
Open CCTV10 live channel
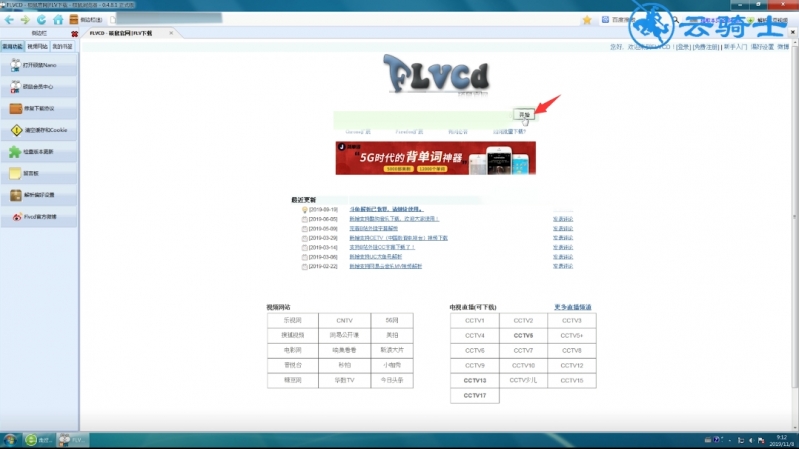pyautogui.click(x=523, y=365)
